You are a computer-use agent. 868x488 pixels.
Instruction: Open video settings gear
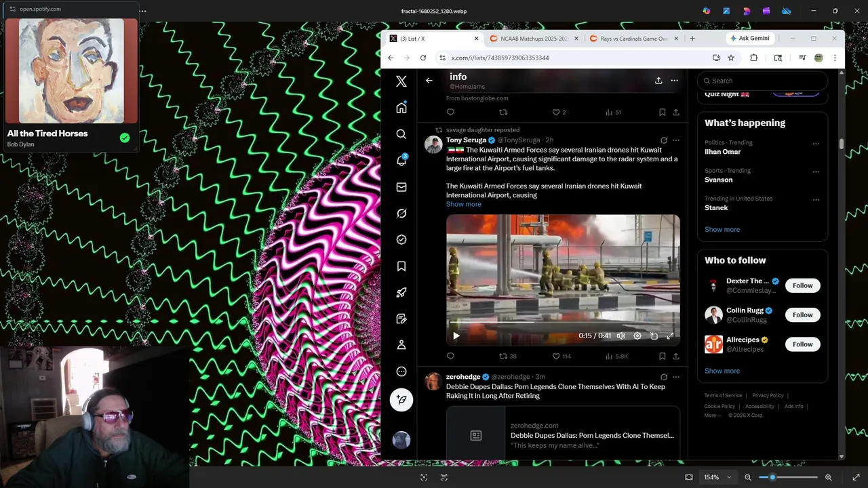coord(637,335)
